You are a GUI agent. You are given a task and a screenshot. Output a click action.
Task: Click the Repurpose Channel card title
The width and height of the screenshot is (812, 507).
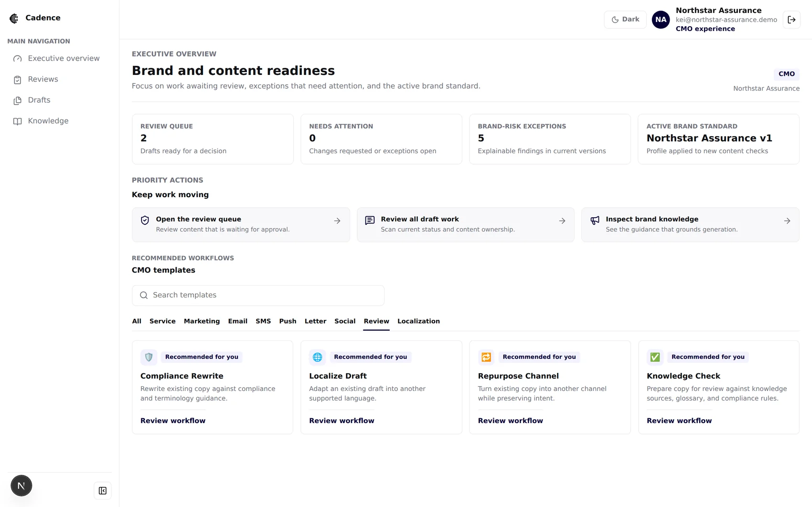(518, 376)
